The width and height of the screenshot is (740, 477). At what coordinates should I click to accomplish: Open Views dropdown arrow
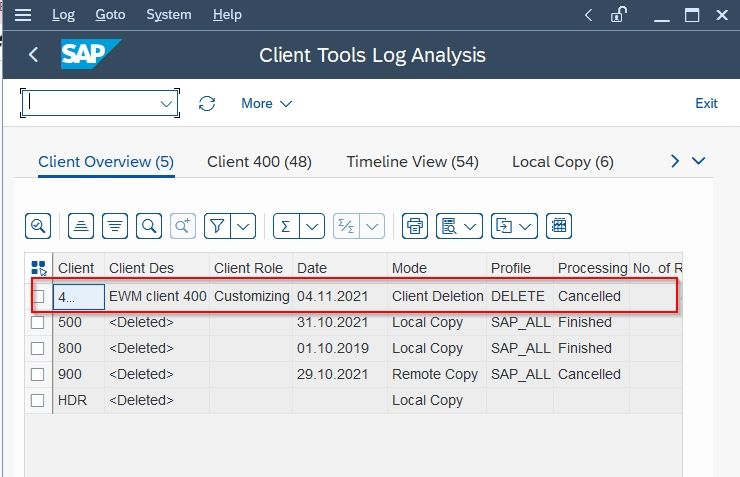[x=471, y=226]
